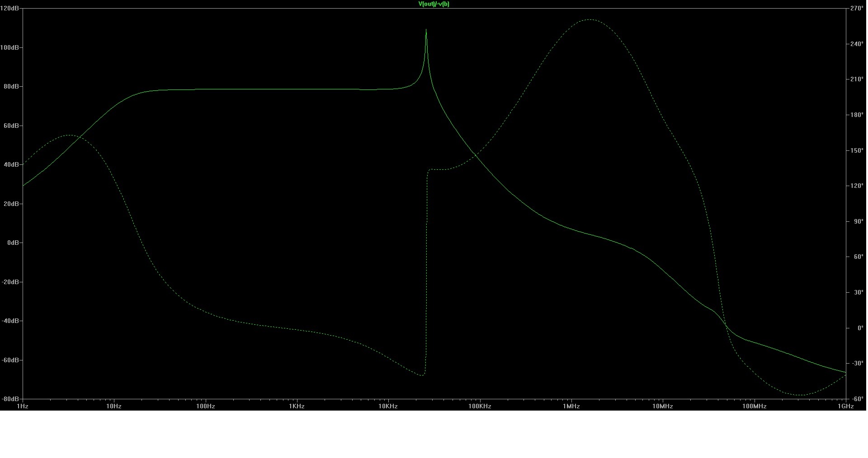Click the 10KHz frequency axis label
Screen dimensions: 868x458
388,407
